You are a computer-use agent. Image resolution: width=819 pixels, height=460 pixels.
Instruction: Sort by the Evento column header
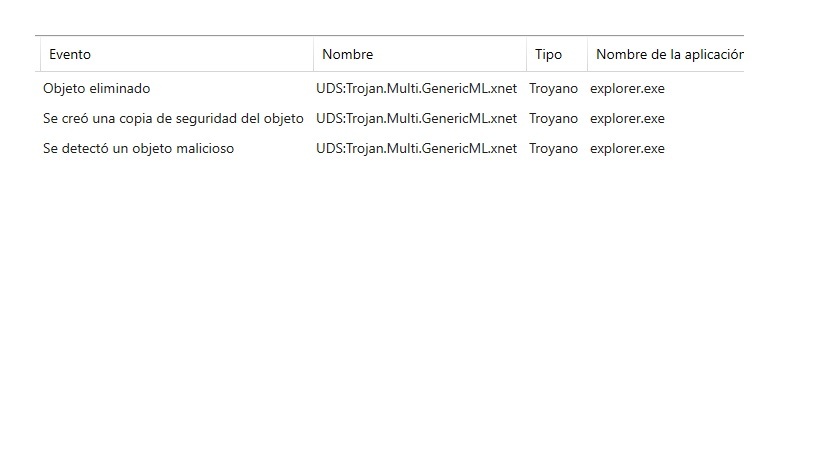(x=70, y=55)
